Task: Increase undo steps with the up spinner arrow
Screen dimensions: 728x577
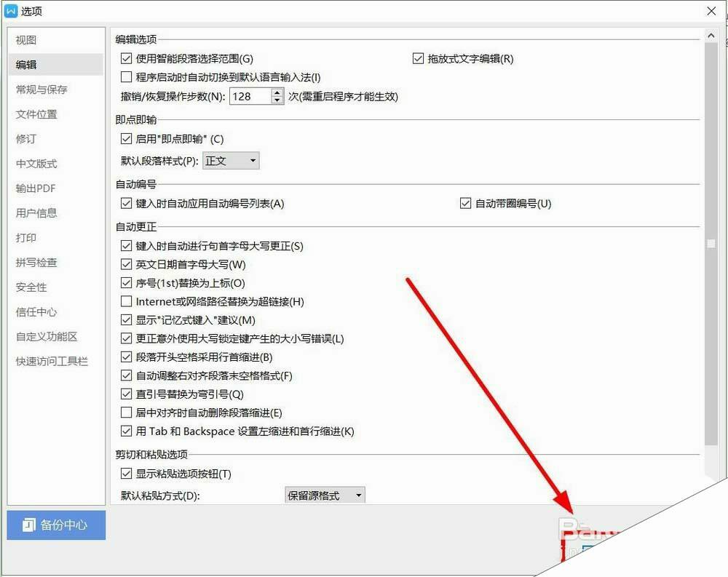Action: tap(277, 92)
